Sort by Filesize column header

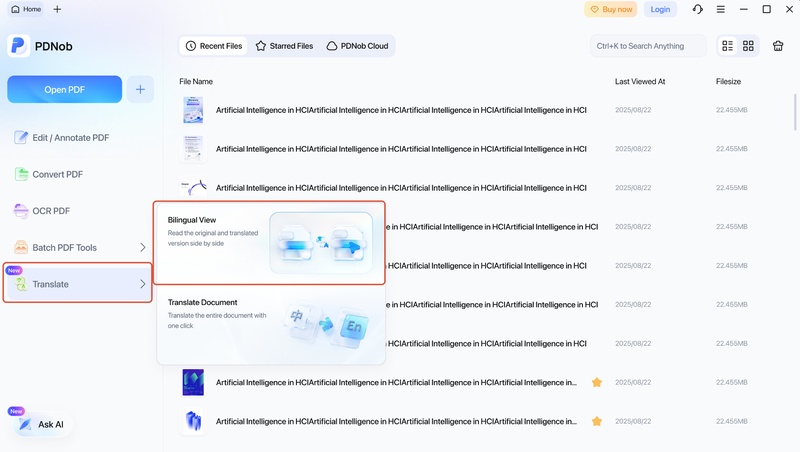pos(728,82)
